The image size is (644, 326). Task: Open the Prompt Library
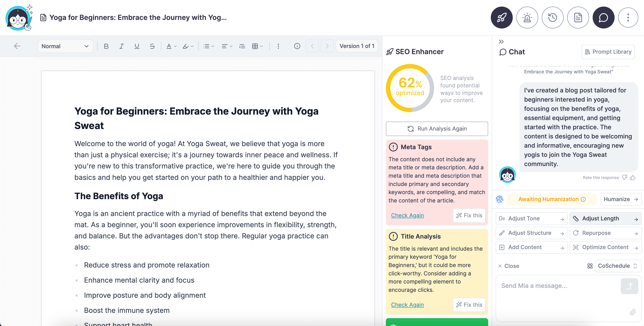(x=608, y=52)
